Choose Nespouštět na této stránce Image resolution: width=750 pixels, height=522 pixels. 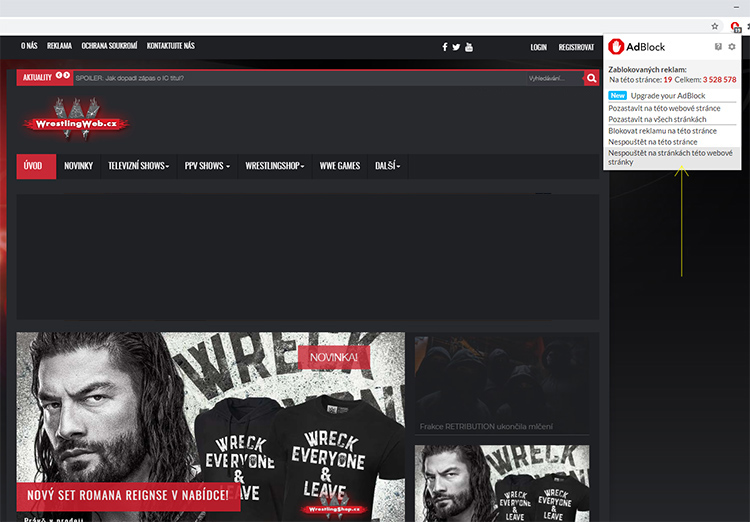pos(652,142)
